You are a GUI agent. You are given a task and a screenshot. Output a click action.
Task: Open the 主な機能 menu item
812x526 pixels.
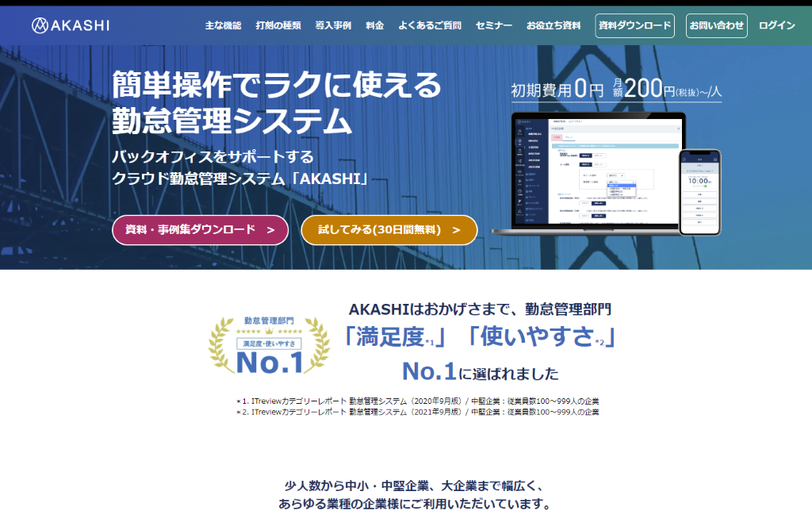tap(223, 25)
